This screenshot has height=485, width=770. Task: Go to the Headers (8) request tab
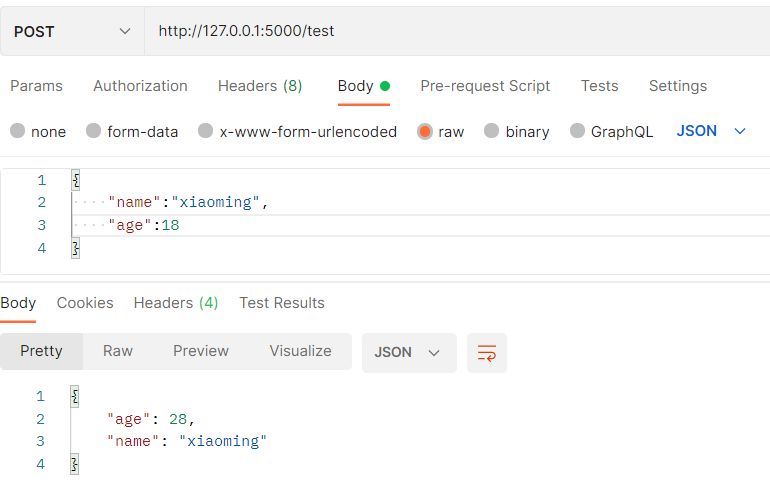pos(260,86)
